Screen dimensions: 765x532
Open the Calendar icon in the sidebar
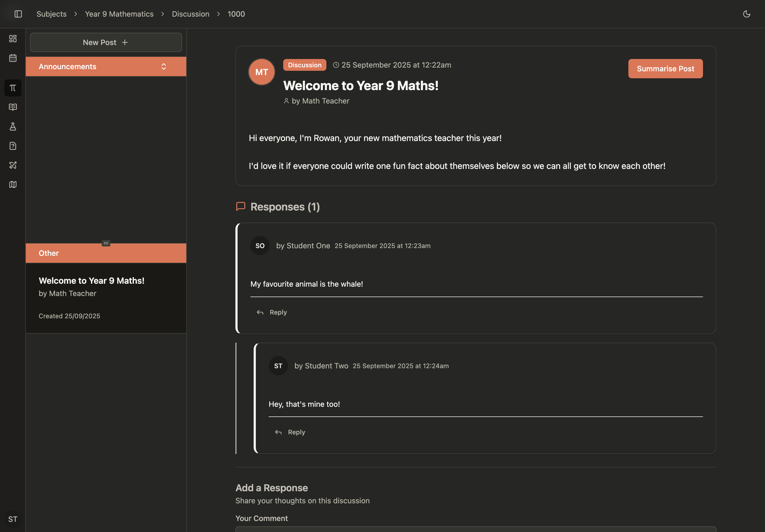coord(13,58)
